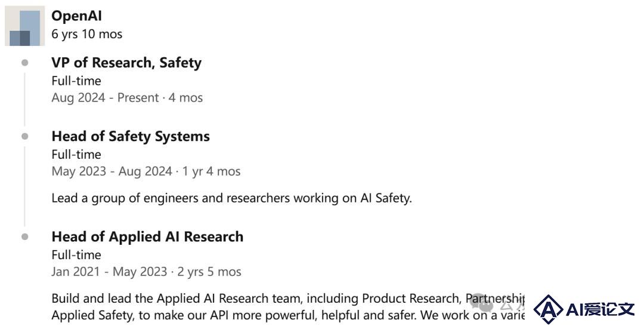644x329 pixels.
Task: Click the AI爱论文 watermark text
Action: (x=600, y=309)
